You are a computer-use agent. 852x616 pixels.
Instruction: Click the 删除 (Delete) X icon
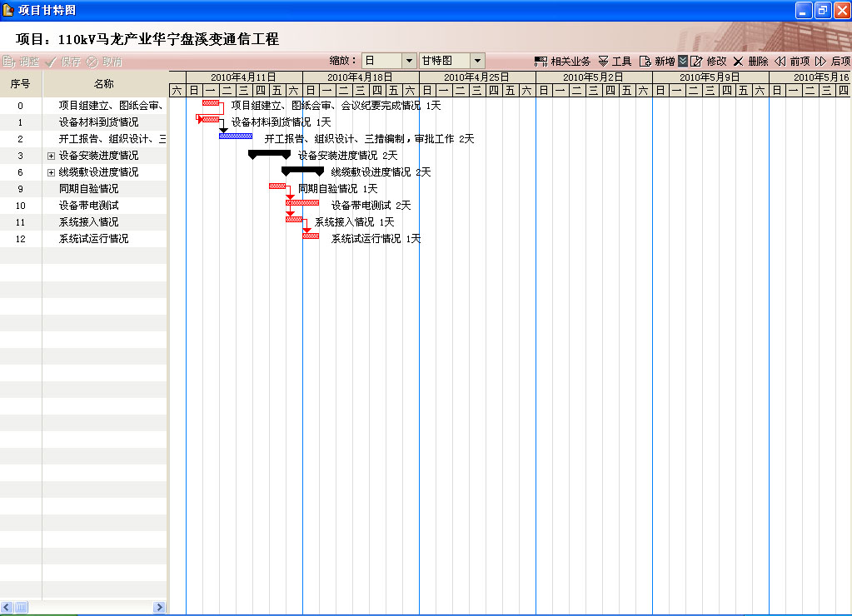click(738, 62)
